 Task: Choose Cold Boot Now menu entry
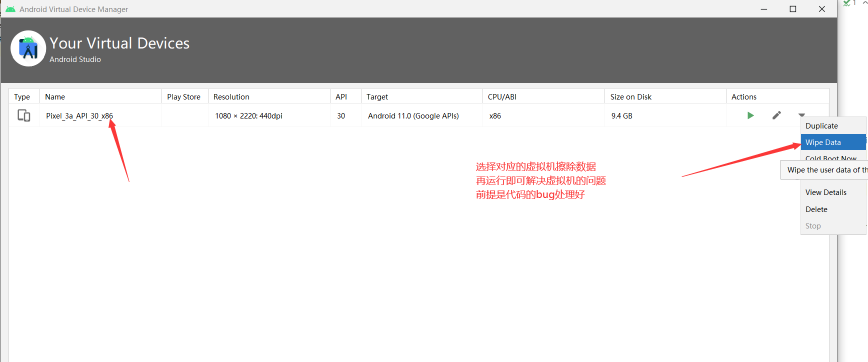[831, 158]
